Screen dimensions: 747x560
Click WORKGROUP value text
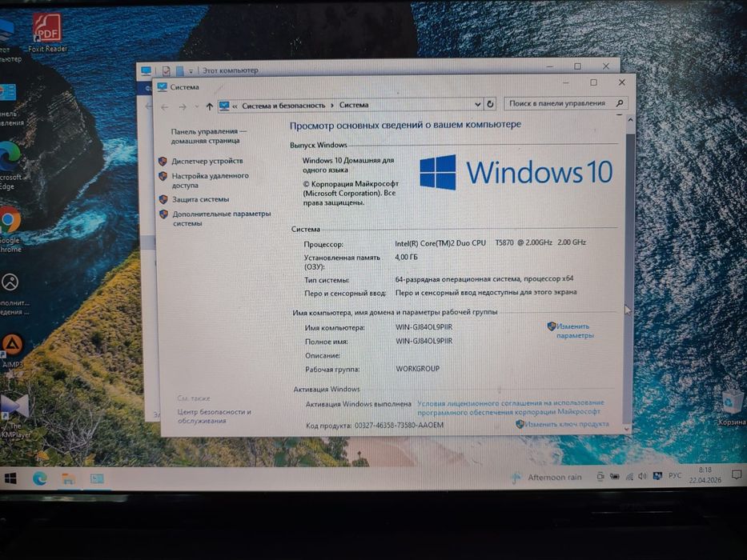(x=417, y=369)
